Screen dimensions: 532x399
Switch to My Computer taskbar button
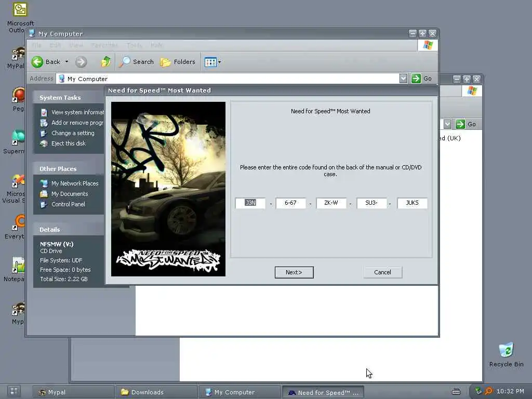tap(240, 392)
